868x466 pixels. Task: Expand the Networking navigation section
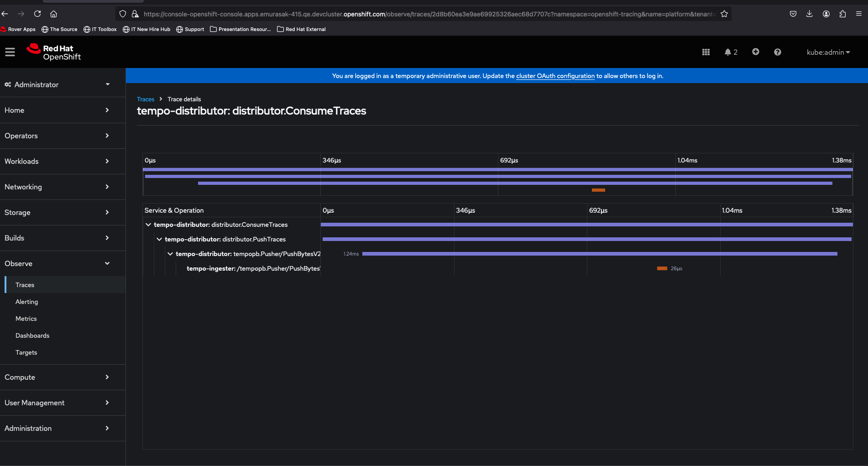pos(63,187)
